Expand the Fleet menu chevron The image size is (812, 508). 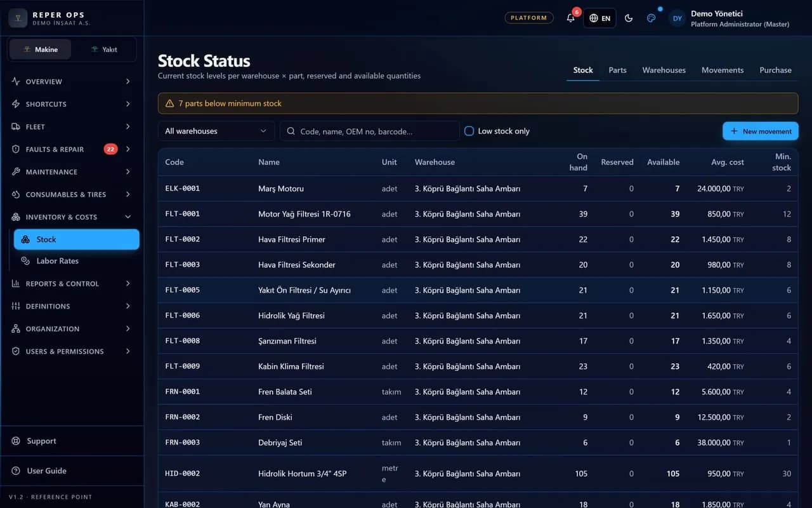click(128, 127)
